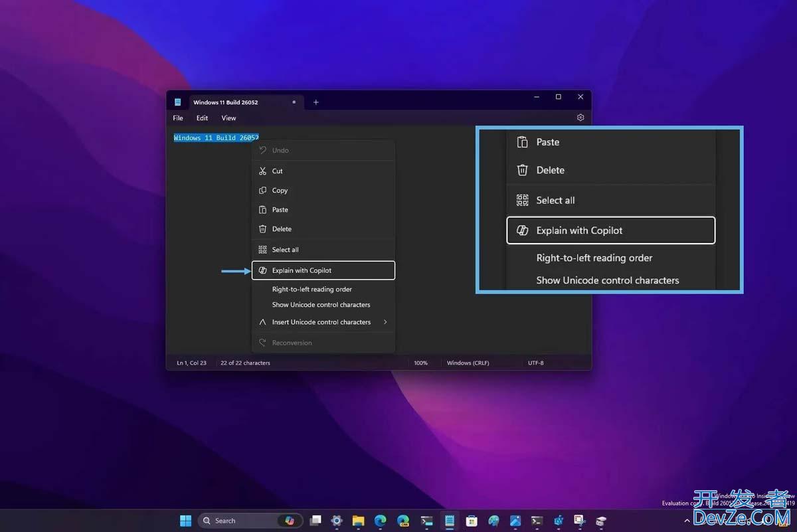Switch to Notepad taskbar icon

[450, 521]
